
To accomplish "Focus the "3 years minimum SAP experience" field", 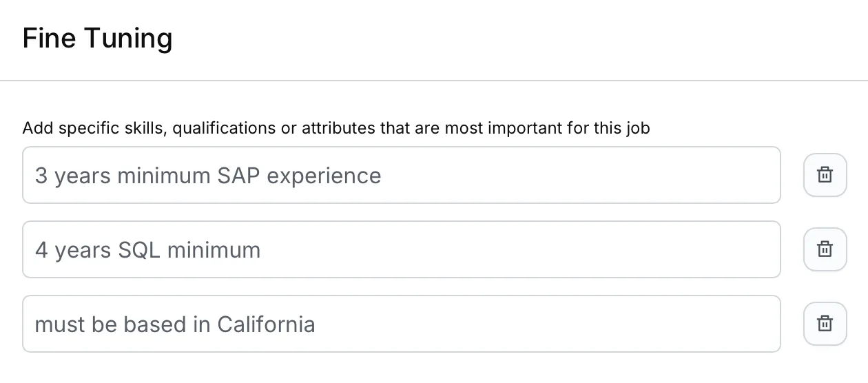I will [x=401, y=175].
